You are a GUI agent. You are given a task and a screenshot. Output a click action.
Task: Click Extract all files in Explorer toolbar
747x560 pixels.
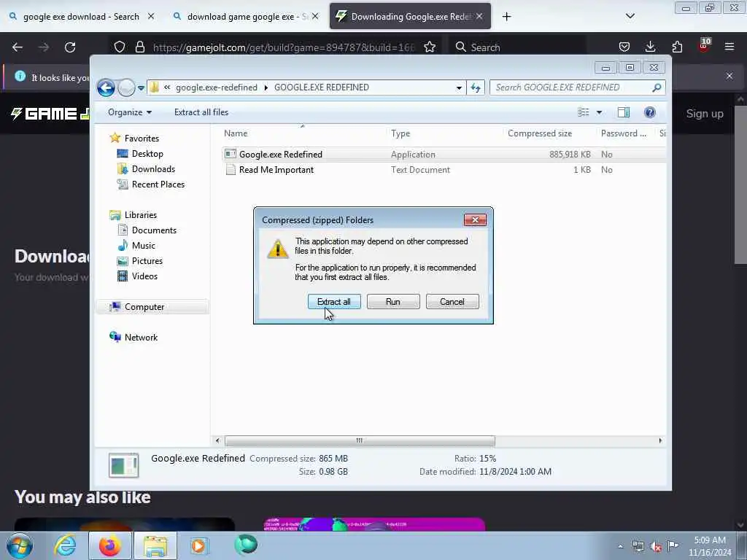point(201,112)
